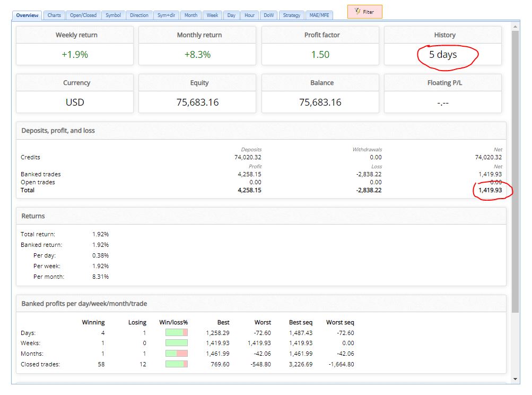The image size is (532, 395).
Task: Click the Closed trades winning count 58
Action: 101,364
